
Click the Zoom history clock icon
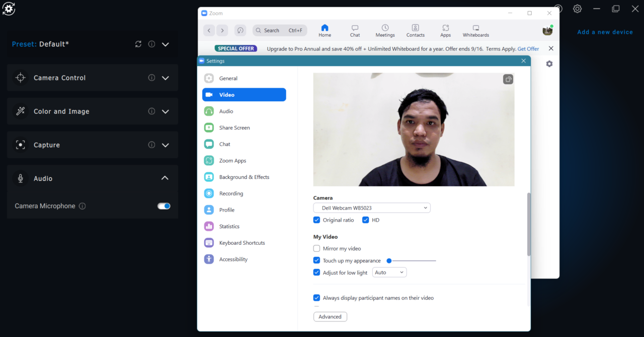pos(240,30)
